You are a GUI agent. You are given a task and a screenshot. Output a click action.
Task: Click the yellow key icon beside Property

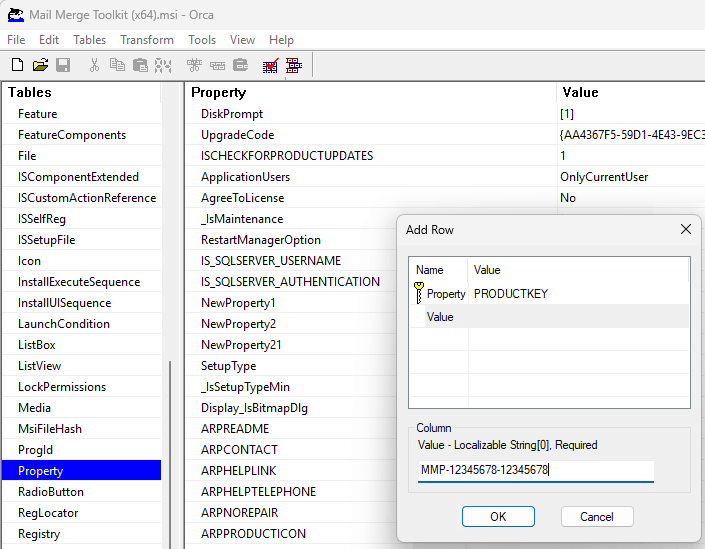click(x=419, y=293)
